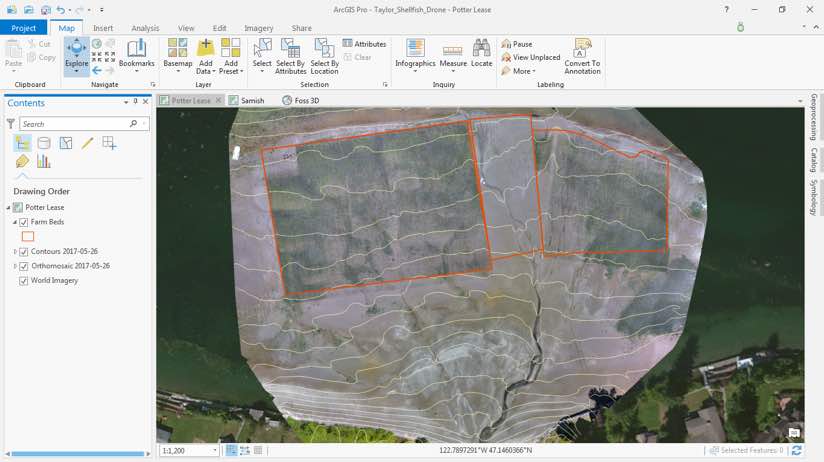
Task: Open Contents pane options menu arrow
Action: (x=126, y=102)
